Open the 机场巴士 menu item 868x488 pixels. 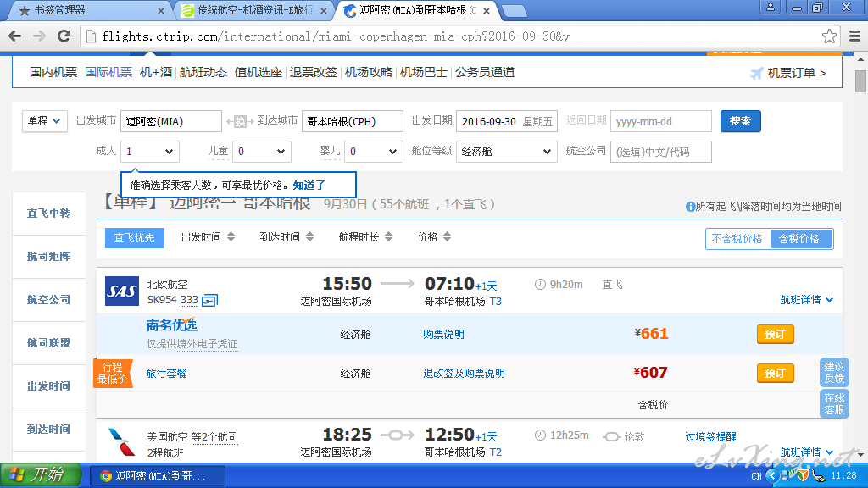coord(424,73)
